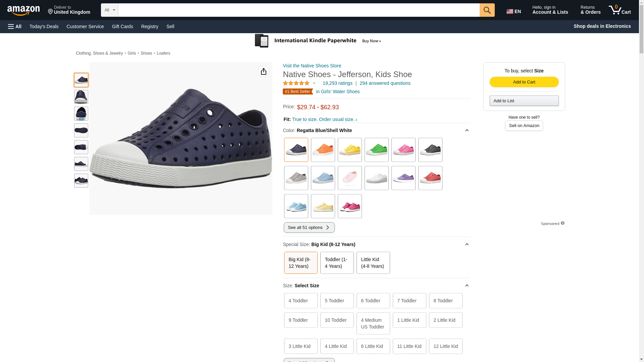The height and width of the screenshot is (362, 644).
Task: Click the Add to Cart button
Action: [524, 82]
